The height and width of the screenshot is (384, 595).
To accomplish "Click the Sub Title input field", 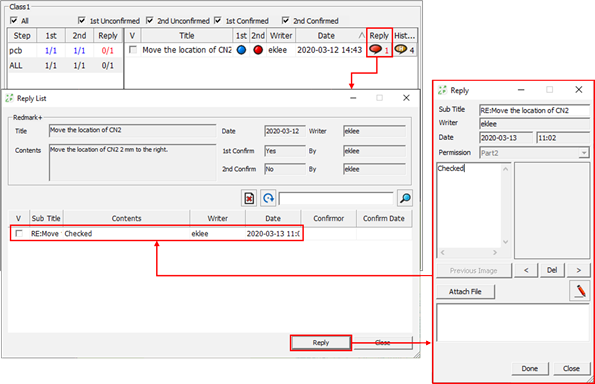I will tap(534, 110).
